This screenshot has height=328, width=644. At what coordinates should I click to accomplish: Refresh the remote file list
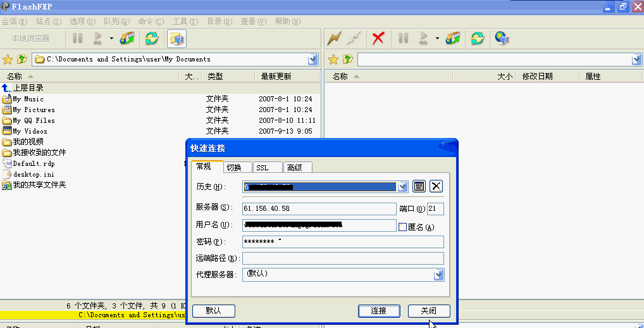pyautogui.click(x=477, y=39)
